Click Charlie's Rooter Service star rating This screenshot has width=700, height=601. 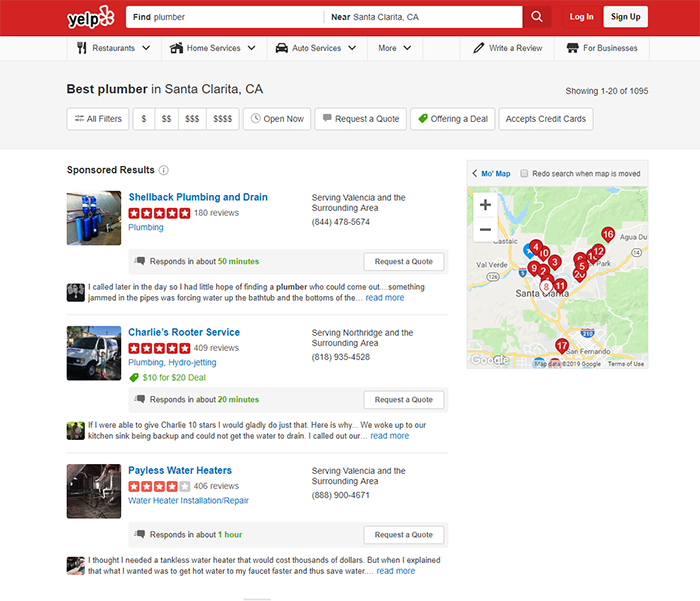159,348
